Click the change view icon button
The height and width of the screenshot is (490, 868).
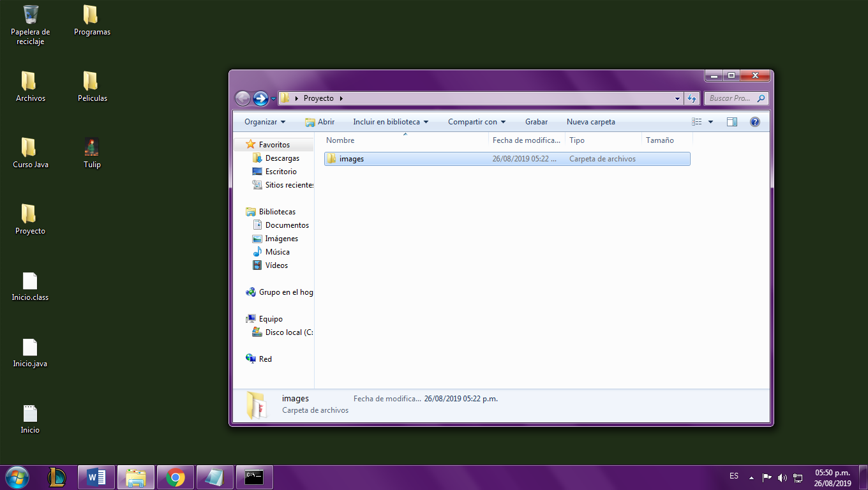click(697, 122)
